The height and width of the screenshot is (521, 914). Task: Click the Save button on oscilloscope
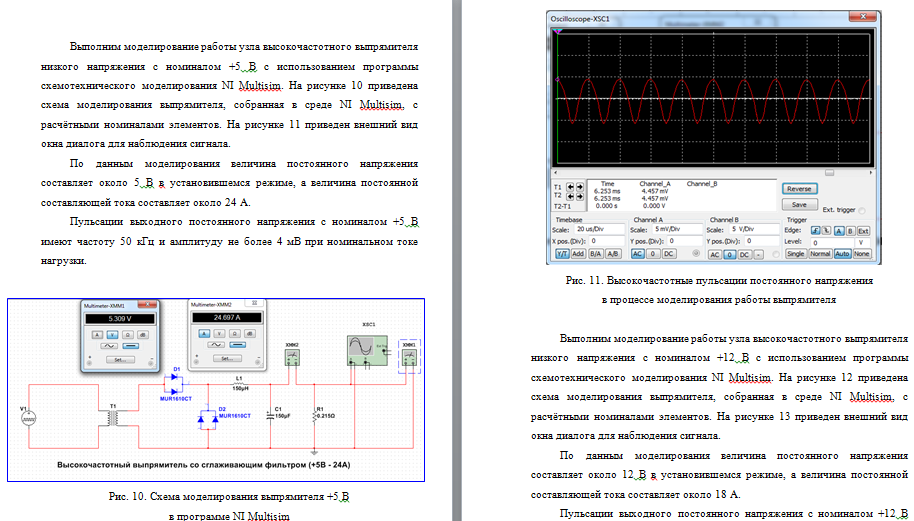click(800, 205)
